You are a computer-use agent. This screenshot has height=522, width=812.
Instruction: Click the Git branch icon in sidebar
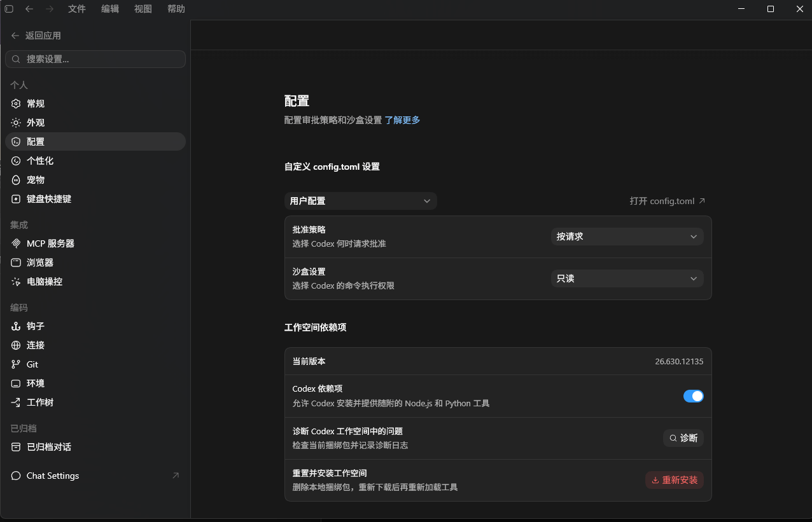pyautogui.click(x=16, y=364)
